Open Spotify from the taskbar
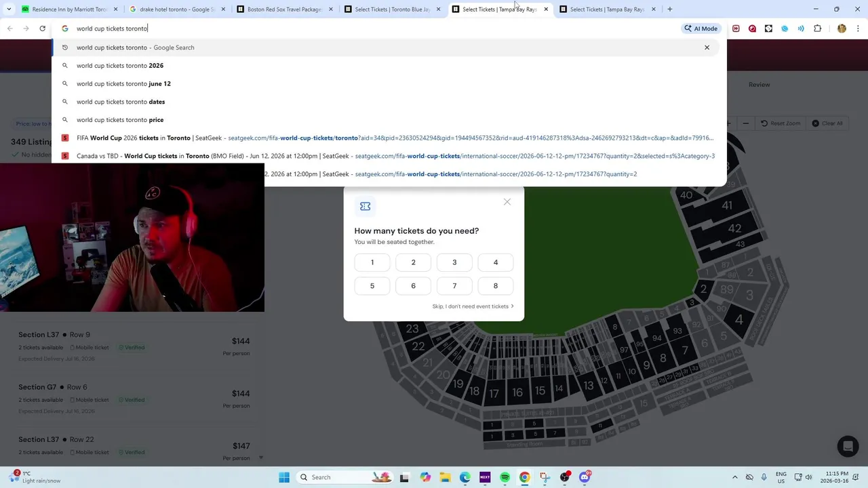This screenshot has width=868, height=488. coord(505,477)
